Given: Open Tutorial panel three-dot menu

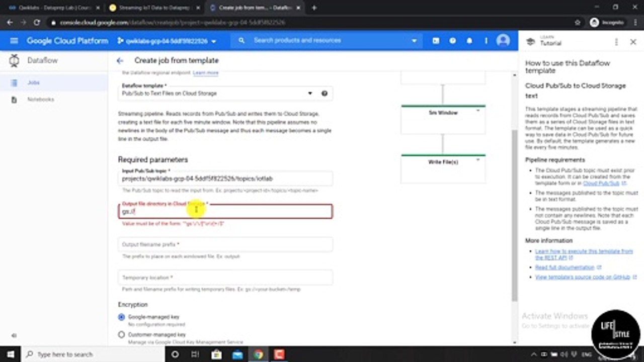Looking at the screenshot, I should coord(616,42).
